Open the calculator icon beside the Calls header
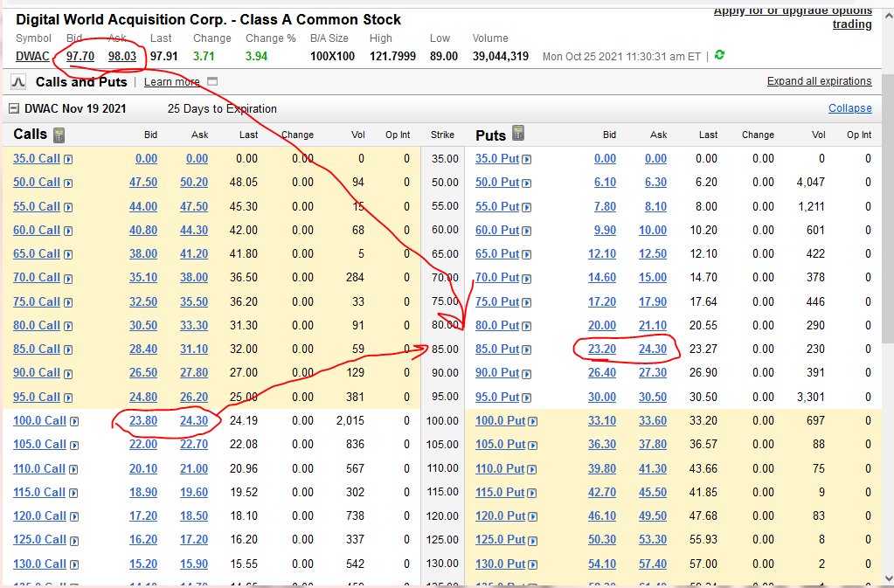 [59, 135]
